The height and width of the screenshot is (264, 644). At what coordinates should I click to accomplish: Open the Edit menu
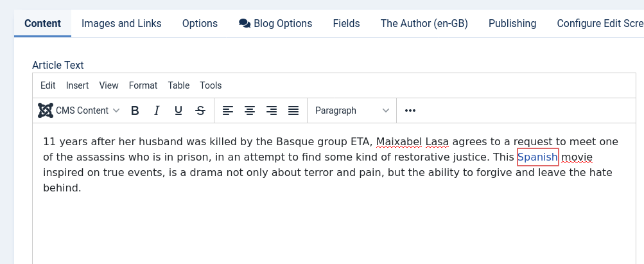(48, 85)
